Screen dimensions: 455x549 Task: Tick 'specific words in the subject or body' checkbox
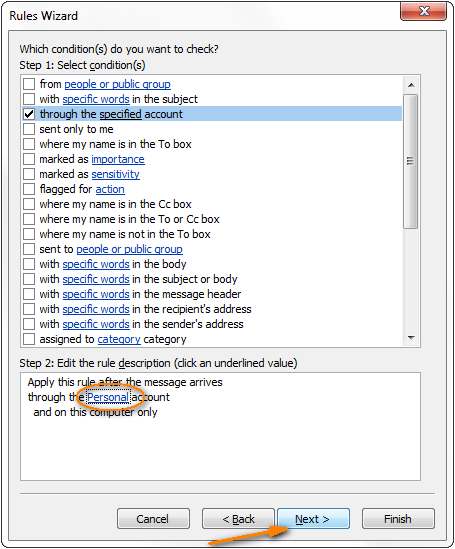pyautogui.click(x=29, y=279)
